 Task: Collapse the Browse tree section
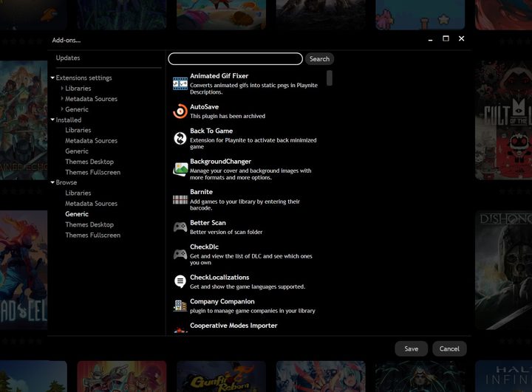point(52,182)
